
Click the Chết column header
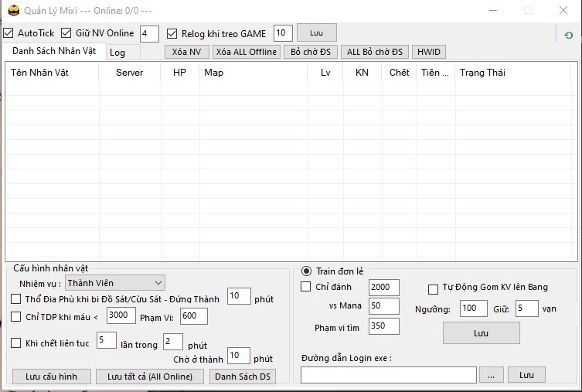click(400, 73)
